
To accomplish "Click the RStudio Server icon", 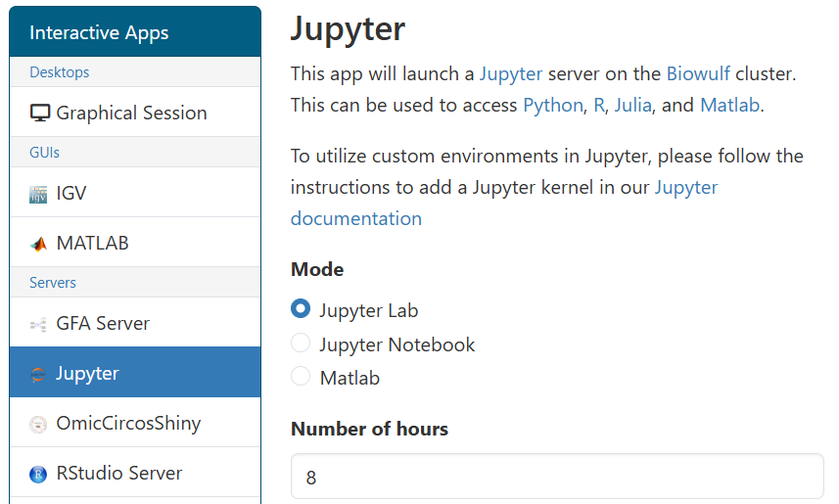I will click(38, 474).
